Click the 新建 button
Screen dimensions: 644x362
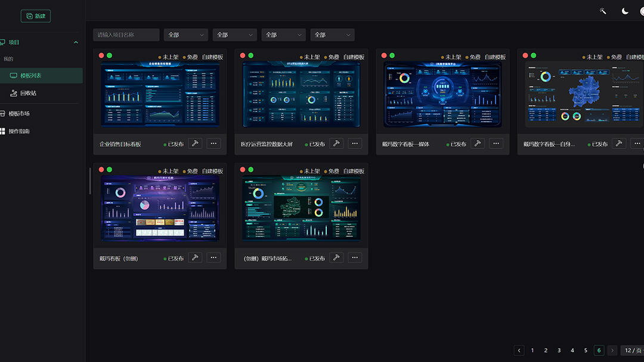coord(36,16)
